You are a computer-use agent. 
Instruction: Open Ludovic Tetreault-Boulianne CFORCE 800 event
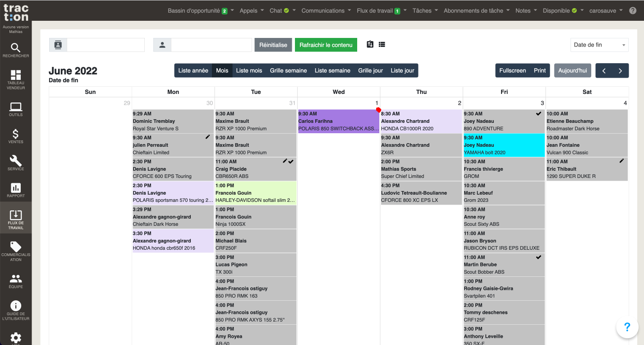click(421, 193)
